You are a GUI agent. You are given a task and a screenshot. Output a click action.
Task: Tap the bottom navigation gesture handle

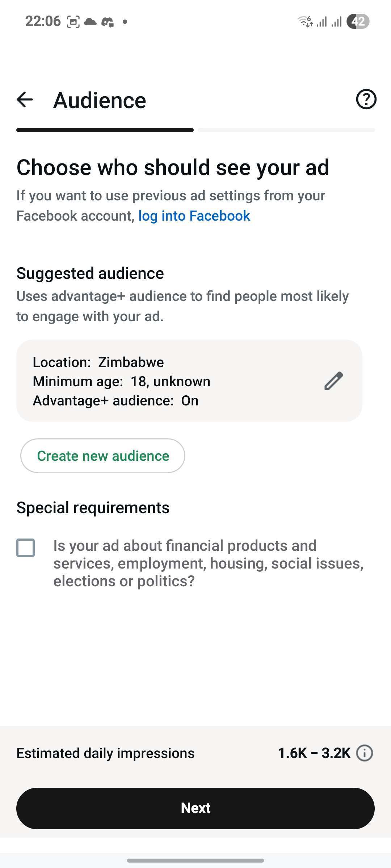point(195,860)
